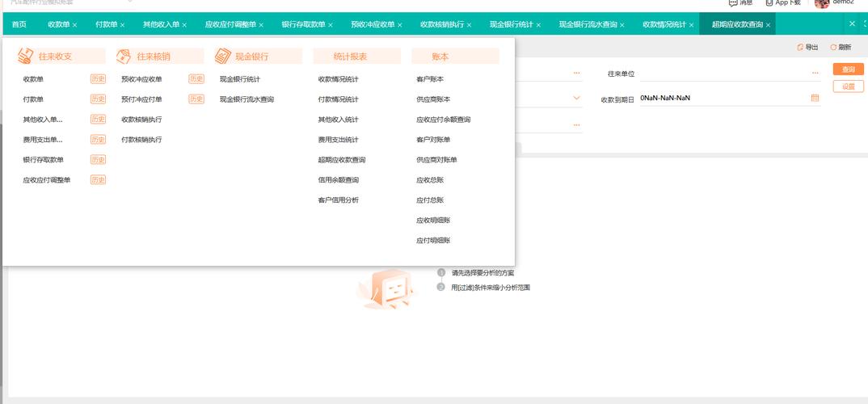Close the 预收冲应收单 tab
The width and height of the screenshot is (868, 404).
400,25
